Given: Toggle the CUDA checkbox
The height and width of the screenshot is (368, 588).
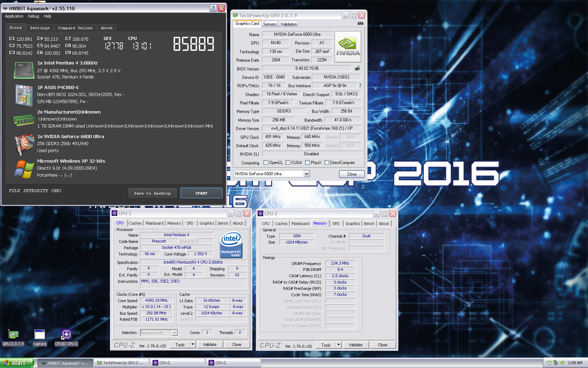Looking at the screenshot, I should tap(288, 163).
